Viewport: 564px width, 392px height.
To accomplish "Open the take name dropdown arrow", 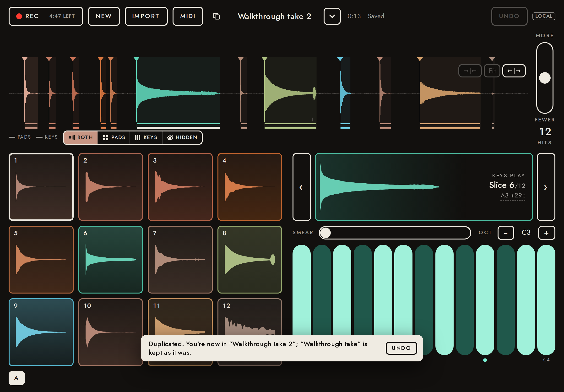I will [332, 16].
